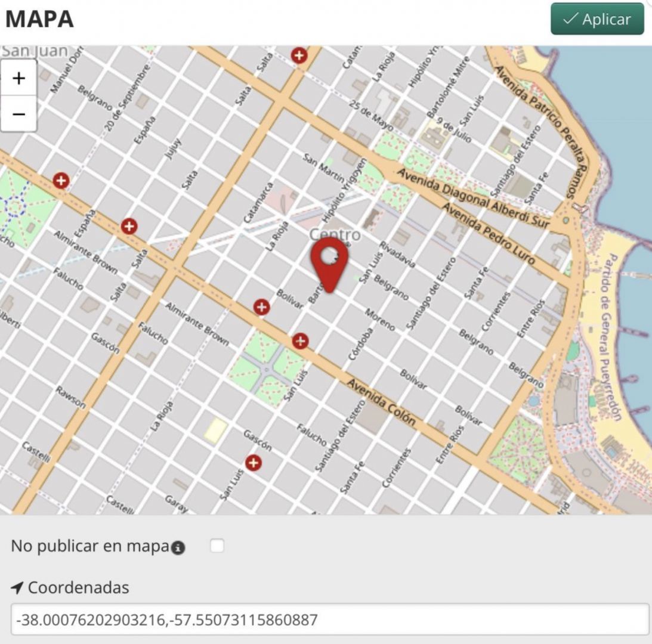Click the yellow building block near La Rioja
The height and width of the screenshot is (644, 652).
click(x=215, y=430)
